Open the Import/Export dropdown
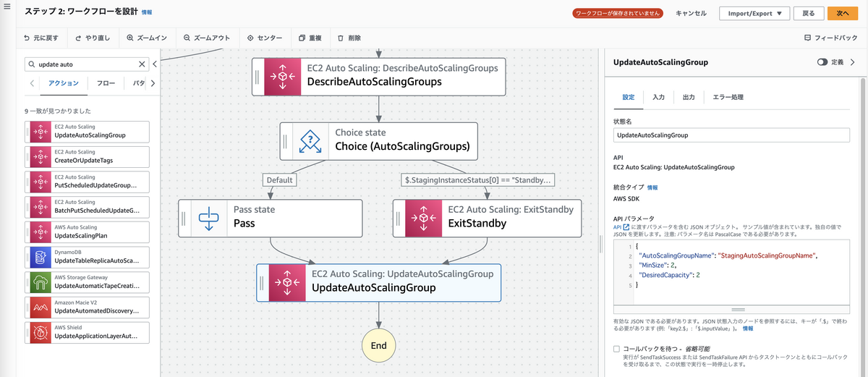868x377 pixels. click(754, 13)
